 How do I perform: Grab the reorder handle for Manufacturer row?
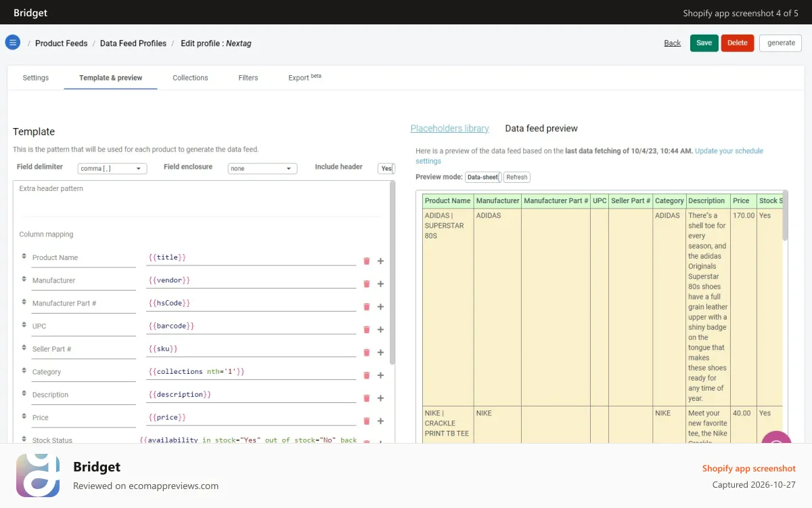click(x=24, y=279)
